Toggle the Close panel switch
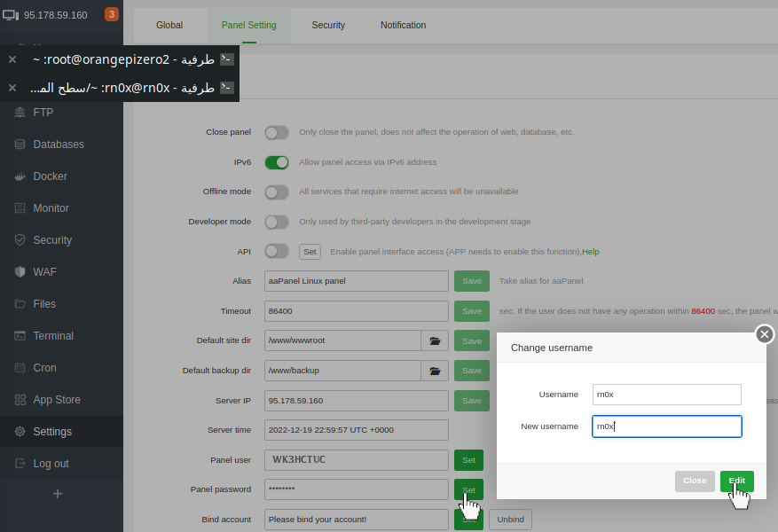This screenshot has width=778, height=532. point(277,132)
